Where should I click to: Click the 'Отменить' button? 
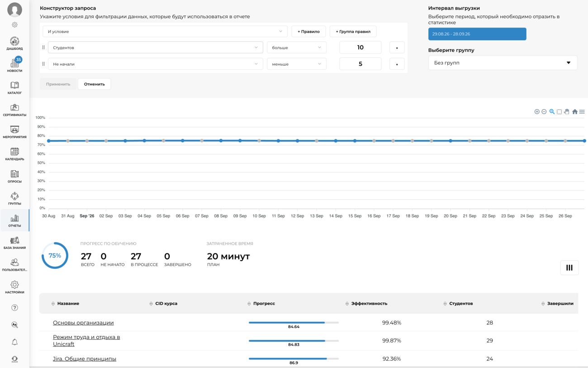point(94,84)
